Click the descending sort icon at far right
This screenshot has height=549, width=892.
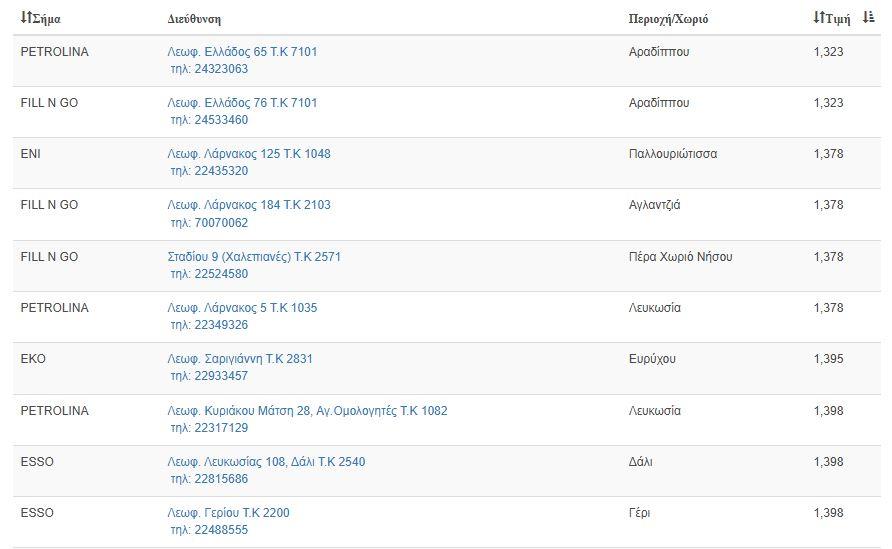tap(869, 18)
